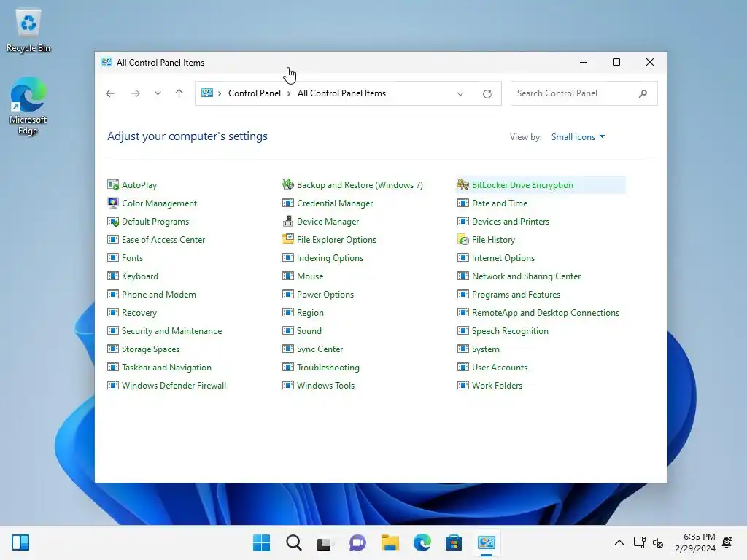Open the View by Small icons dropdown
Screen dimensions: 747x560
(x=578, y=136)
